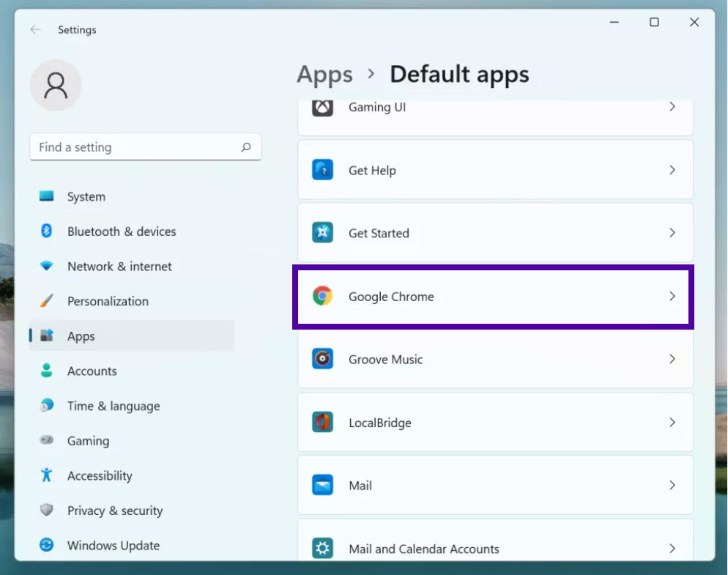Viewport: 728px width, 575px height.
Task: Maximize the Settings window
Action: point(654,22)
